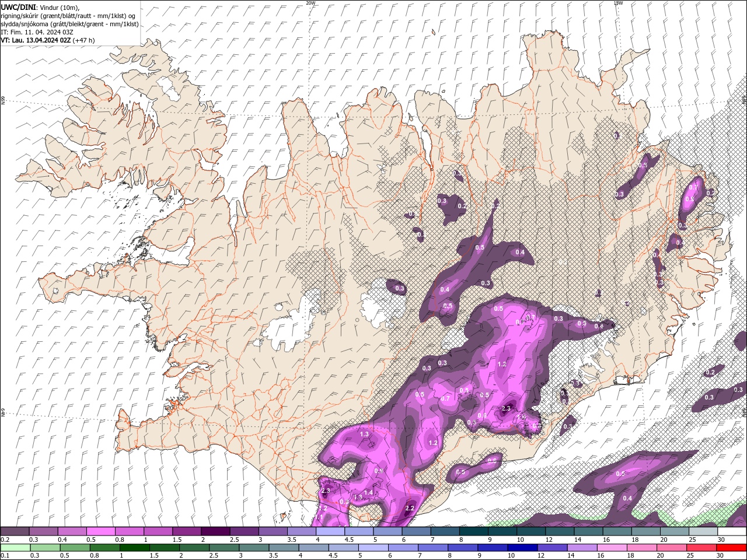Click the lower legend swatch starting at 0.3
The width and height of the screenshot is (747, 560).
click(45, 548)
